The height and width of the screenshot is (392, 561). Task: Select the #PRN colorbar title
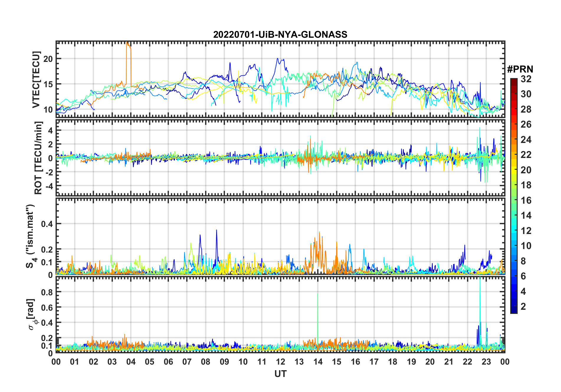click(x=520, y=69)
